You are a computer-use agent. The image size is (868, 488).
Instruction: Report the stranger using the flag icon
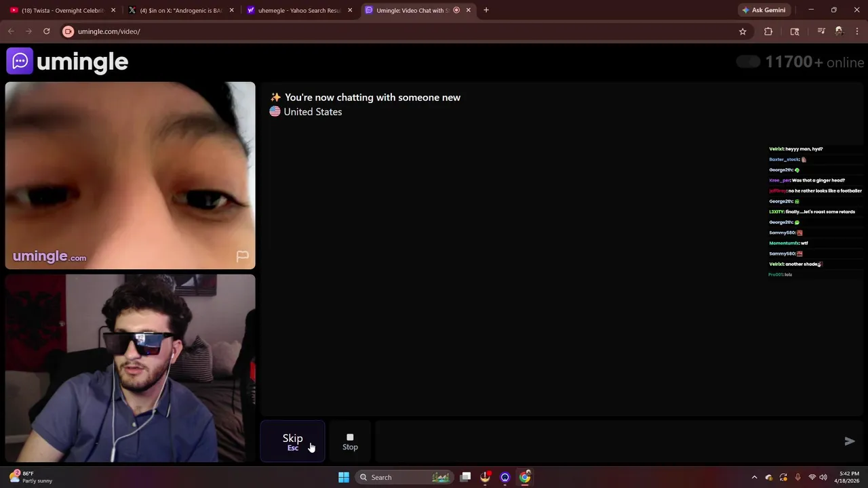click(242, 256)
